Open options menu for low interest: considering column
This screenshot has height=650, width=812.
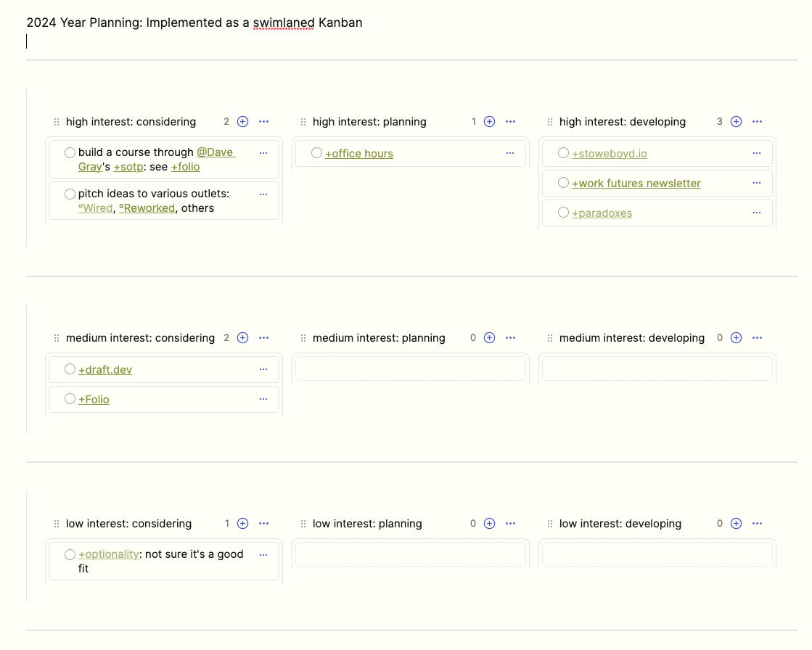(x=263, y=524)
